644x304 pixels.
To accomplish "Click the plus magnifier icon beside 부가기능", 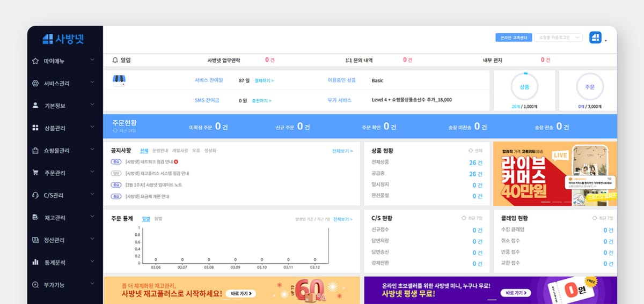I will pyautogui.click(x=35, y=285).
